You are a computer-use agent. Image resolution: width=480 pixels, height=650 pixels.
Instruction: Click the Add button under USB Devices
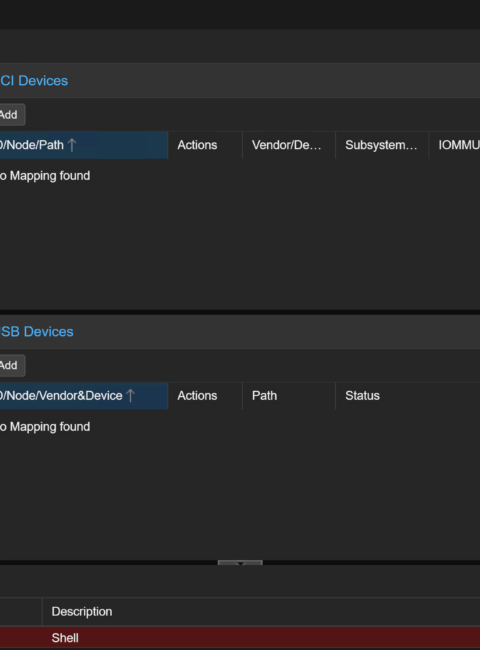(11, 365)
